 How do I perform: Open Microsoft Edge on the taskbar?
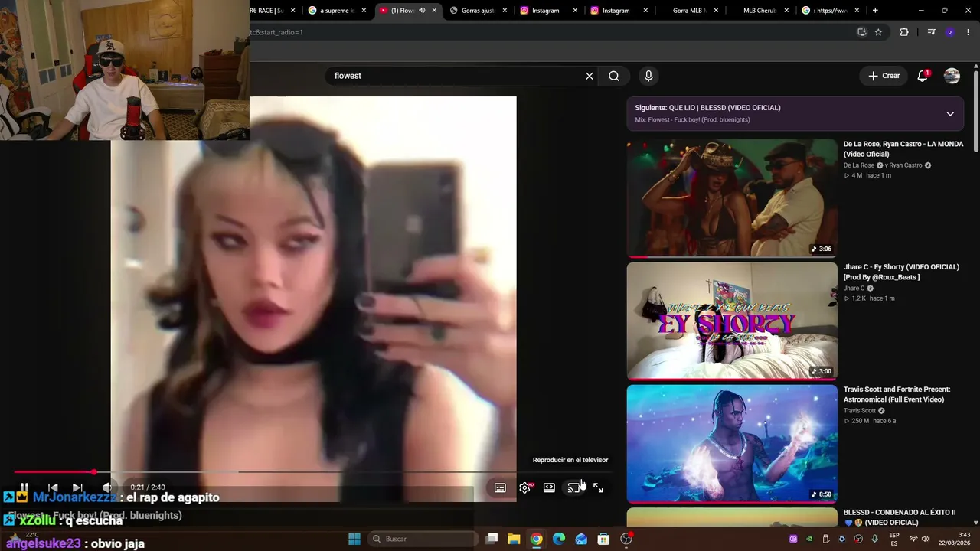tap(559, 539)
